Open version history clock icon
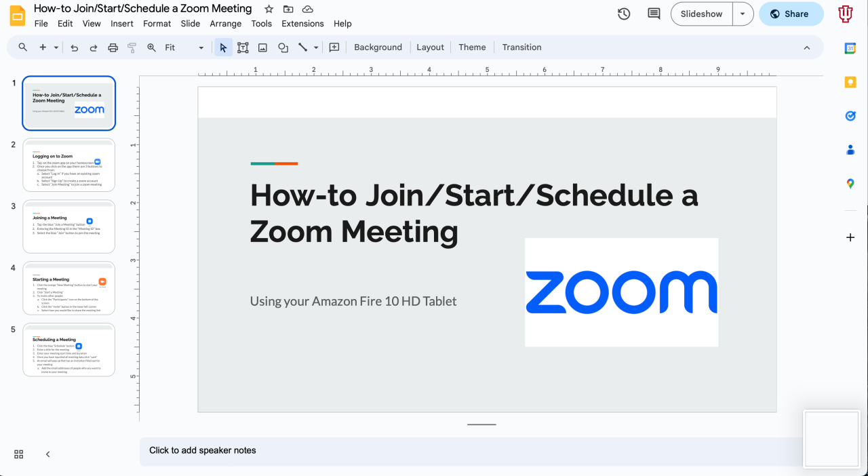Screen dimensions: 868x476 [x=624, y=14]
